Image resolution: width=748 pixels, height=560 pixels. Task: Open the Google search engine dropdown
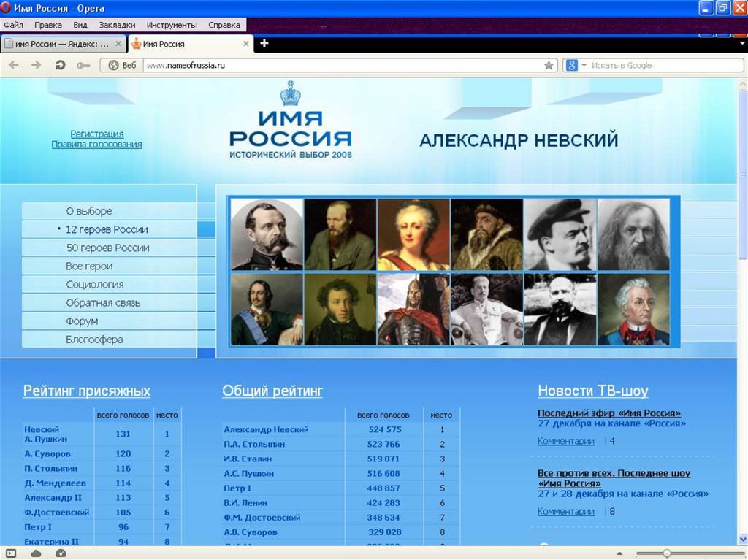coord(577,65)
